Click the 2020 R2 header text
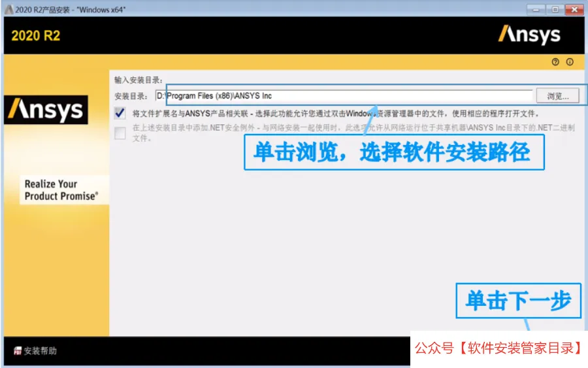588x368 pixels. [36, 36]
